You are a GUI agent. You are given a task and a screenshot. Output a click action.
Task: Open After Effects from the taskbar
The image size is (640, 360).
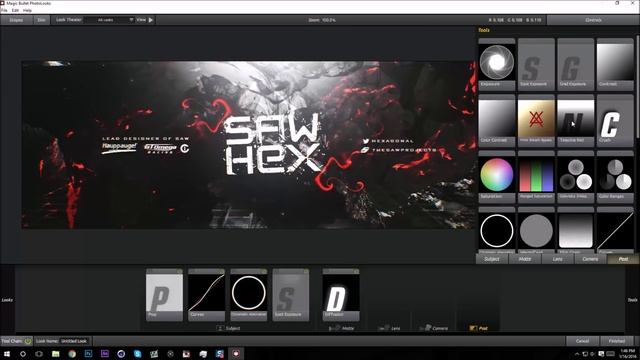tap(105, 353)
